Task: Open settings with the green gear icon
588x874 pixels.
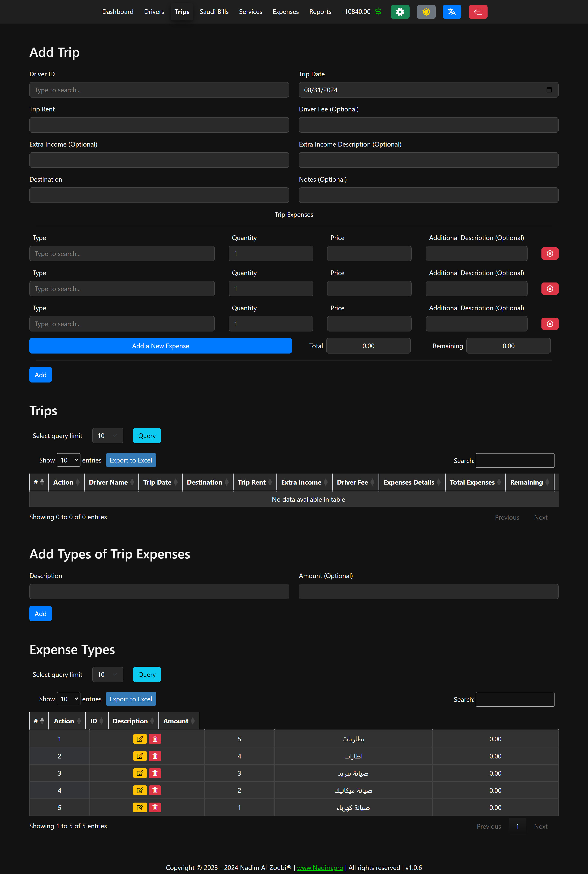Action: coord(400,12)
